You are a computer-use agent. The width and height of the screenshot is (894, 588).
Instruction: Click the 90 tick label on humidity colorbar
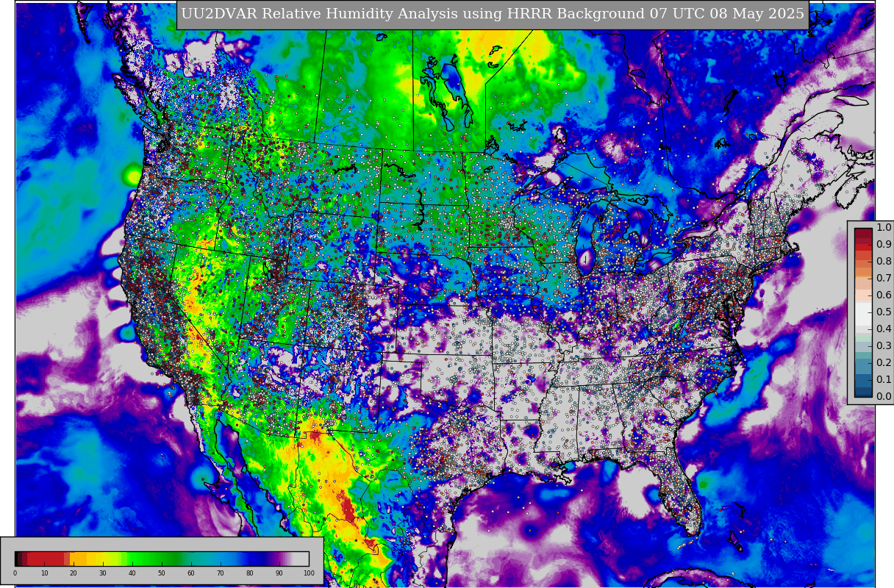tap(279, 573)
